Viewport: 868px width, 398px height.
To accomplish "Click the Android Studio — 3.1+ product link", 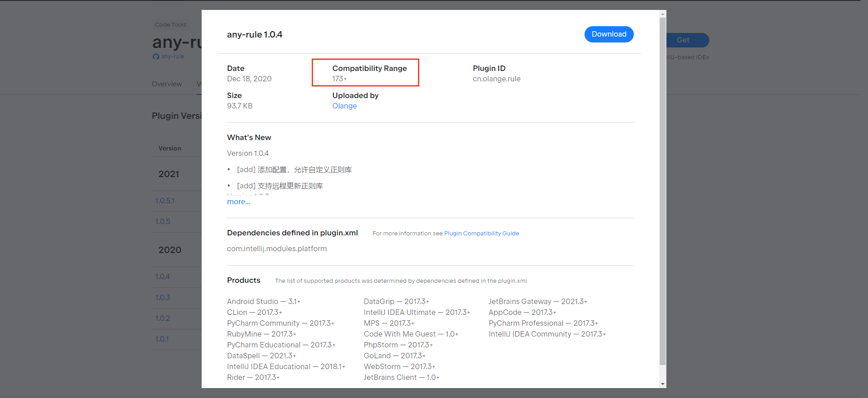I will pyautogui.click(x=264, y=301).
